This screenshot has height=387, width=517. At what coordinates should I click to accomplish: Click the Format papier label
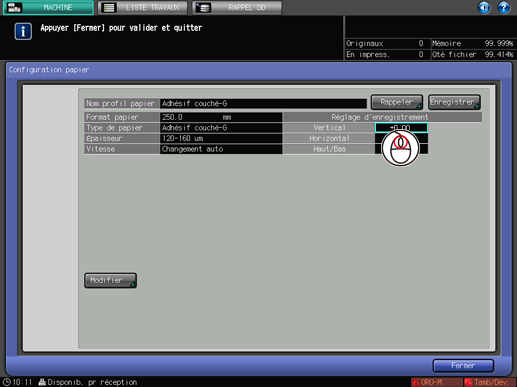(122, 117)
